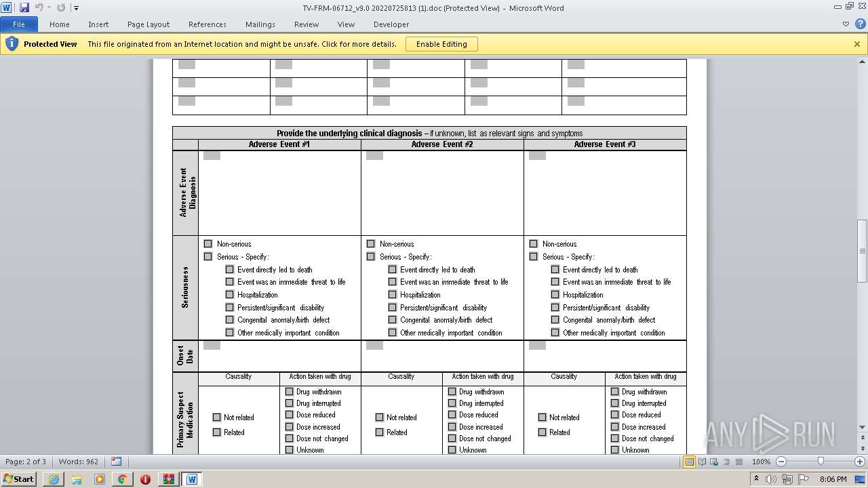Viewport: 868px width, 488px height.
Task: Click the macro recording icon in status bar
Action: [x=116, y=462]
